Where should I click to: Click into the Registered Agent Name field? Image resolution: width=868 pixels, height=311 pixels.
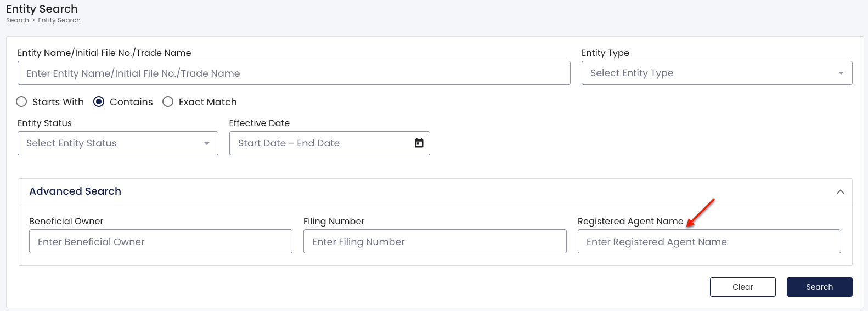pyautogui.click(x=709, y=241)
